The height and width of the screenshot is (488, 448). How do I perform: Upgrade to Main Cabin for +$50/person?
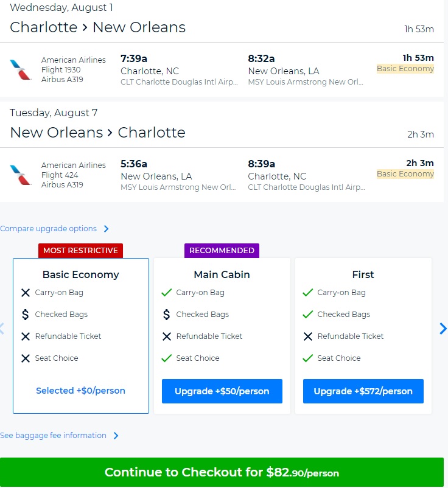tap(222, 391)
